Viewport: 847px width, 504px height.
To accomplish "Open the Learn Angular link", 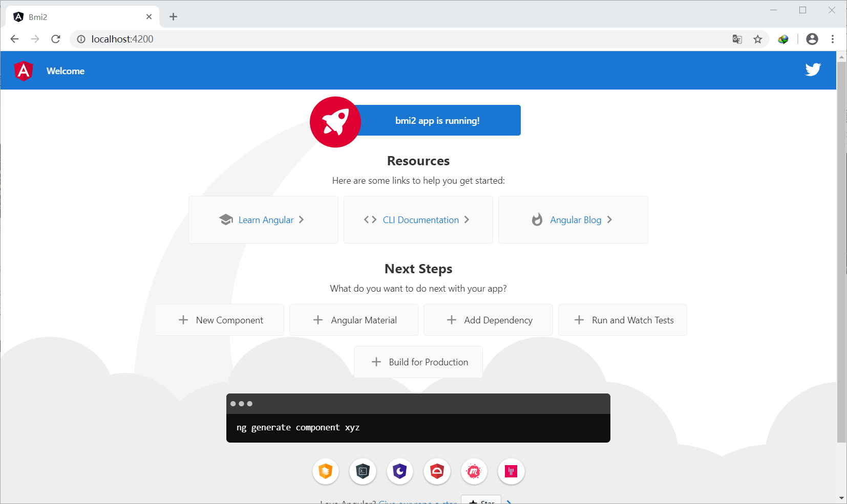I will pos(263,220).
